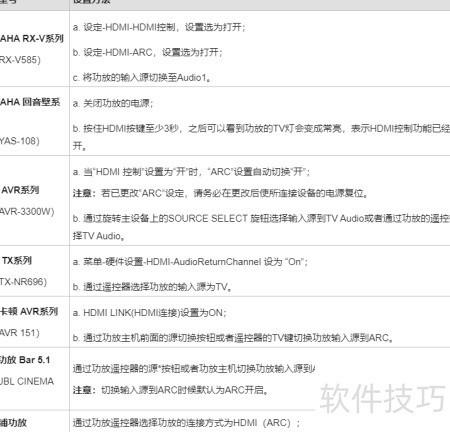Click the power-off step for the soundbar

pos(113,103)
